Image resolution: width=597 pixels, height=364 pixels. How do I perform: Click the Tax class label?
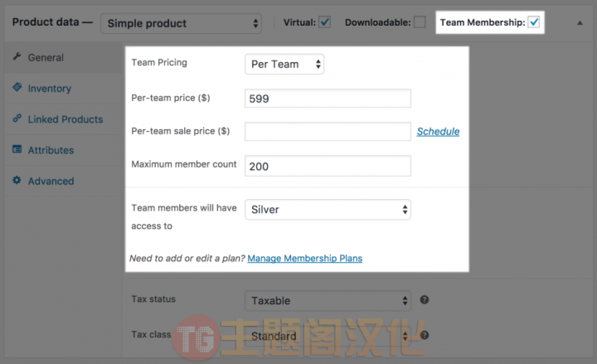coord(151,334)
